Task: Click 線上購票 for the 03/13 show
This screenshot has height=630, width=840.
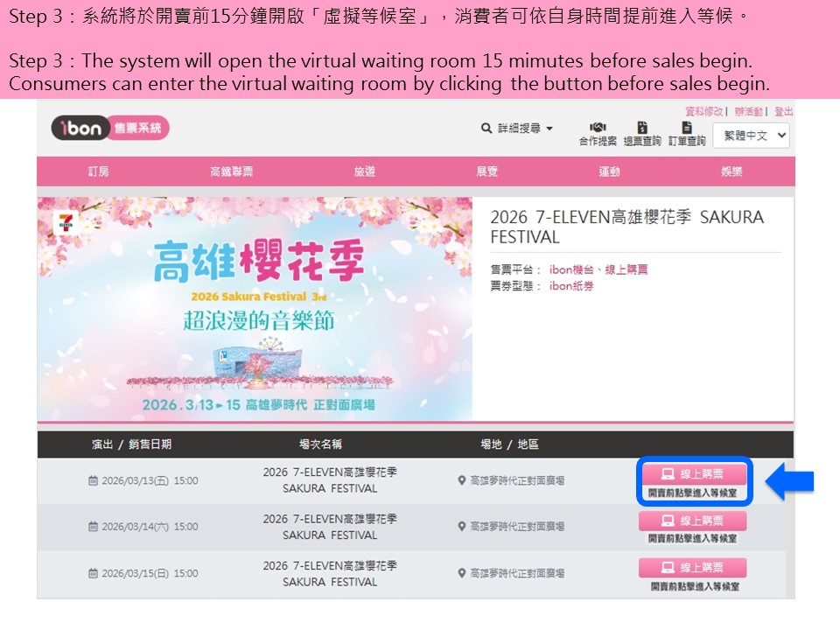Action: 693,474
